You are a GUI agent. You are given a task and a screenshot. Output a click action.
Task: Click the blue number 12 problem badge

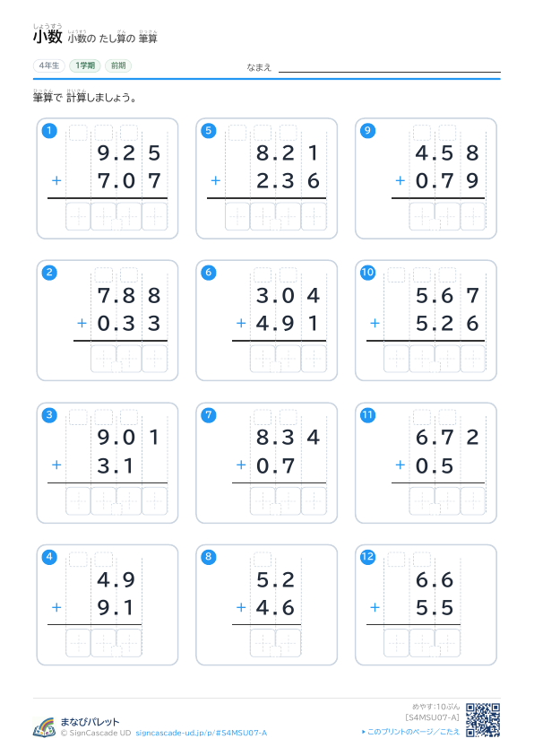(x=368, y=557)
